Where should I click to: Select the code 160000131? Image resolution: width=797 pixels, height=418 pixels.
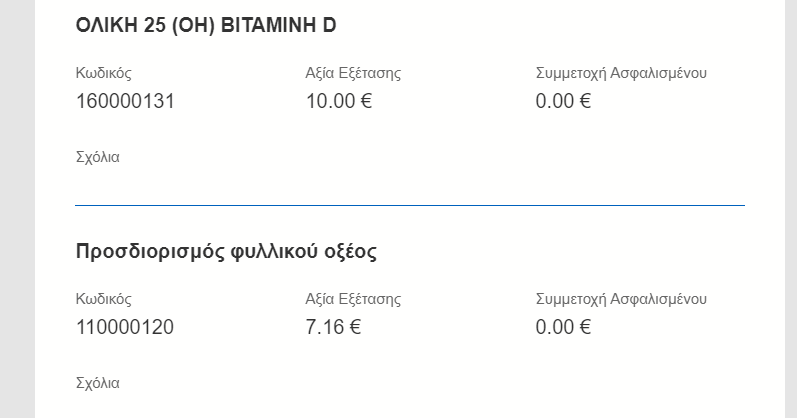click(x=125, y=101)
